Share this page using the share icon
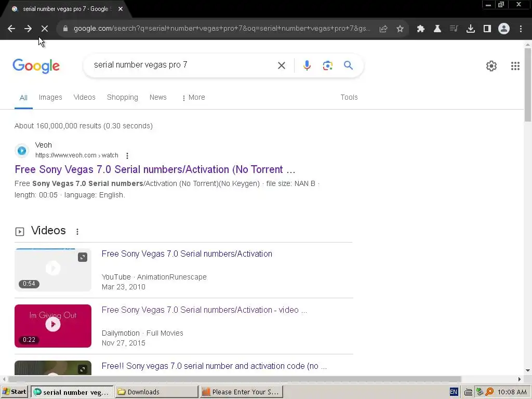The height and width of the screenshot is (399, 532). (x=383, y=29)
